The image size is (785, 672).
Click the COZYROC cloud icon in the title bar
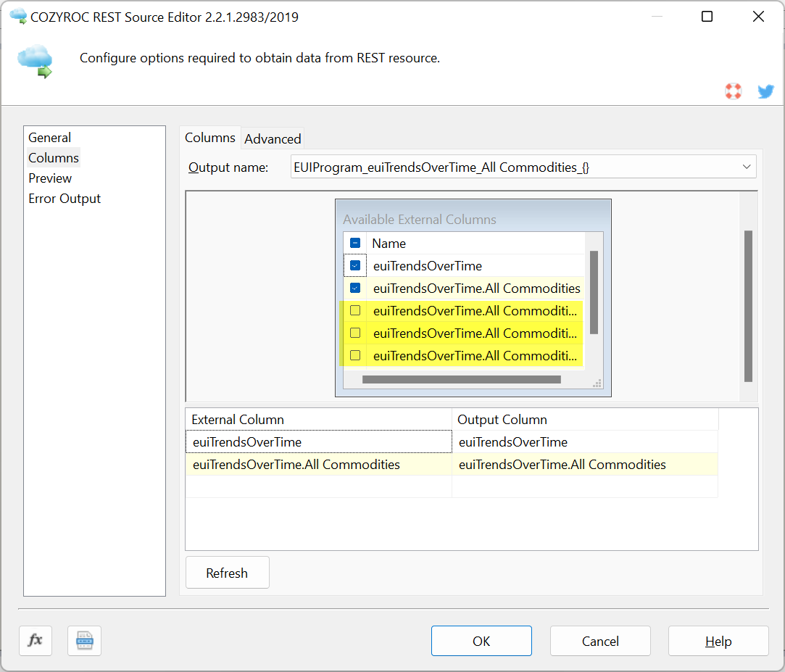(x=19, y=16)
